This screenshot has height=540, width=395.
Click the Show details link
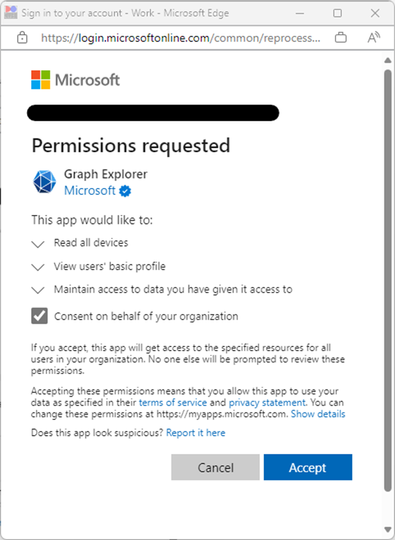pyautogui.click(x=318, y=414)
